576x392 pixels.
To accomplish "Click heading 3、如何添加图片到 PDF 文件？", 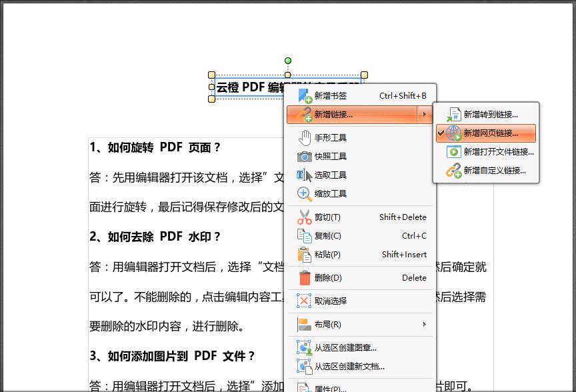I will 172,355.
